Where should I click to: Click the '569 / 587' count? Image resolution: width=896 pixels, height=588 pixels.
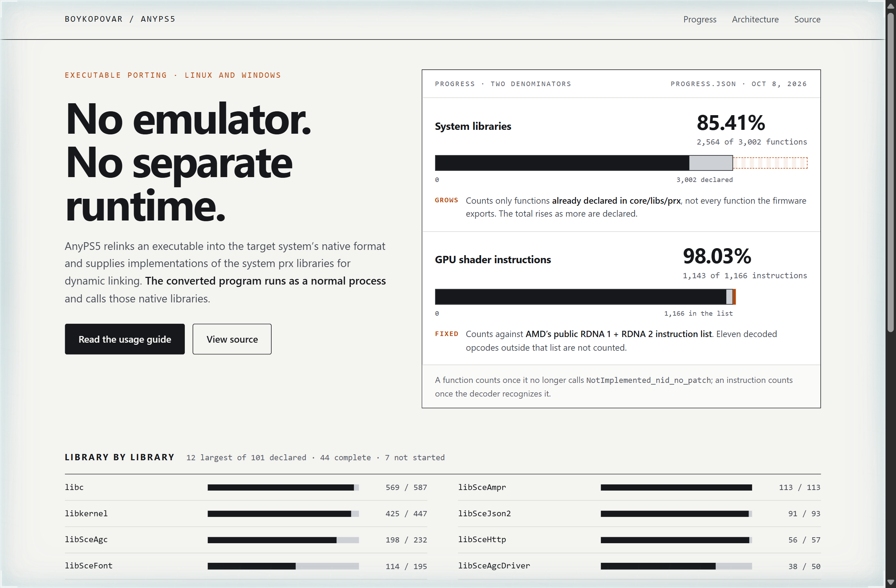[x=406, y=487]
